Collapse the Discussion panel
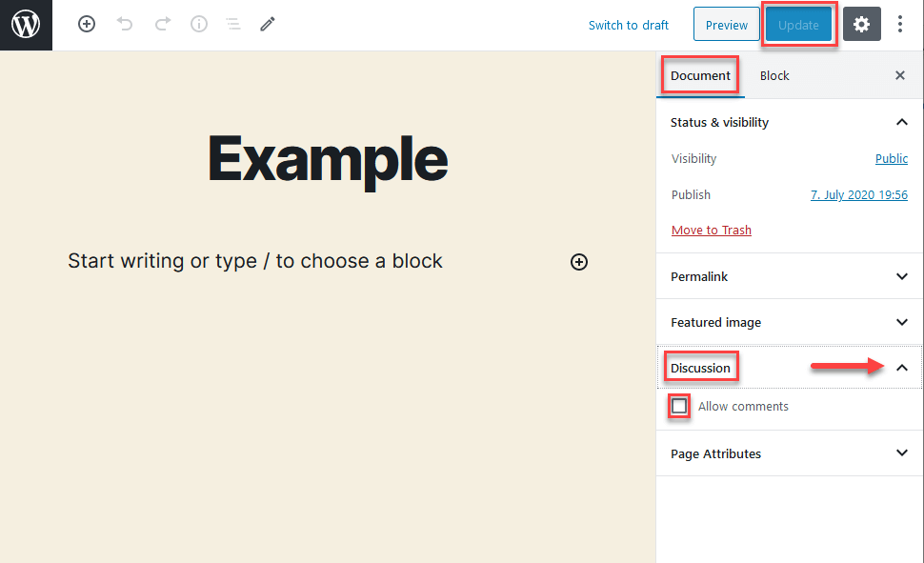The height and width of the screenshot is (563, 924). [x=902, y=368]
